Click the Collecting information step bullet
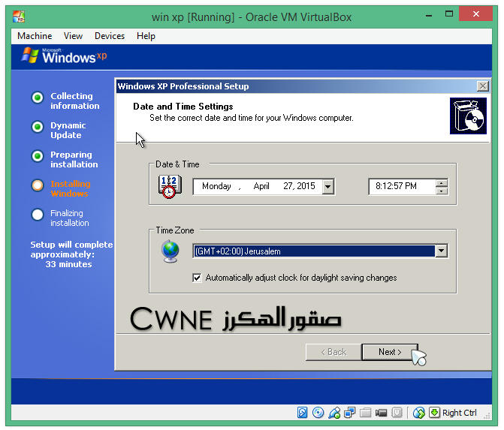The image size is (504, 430). [x=38, y=98]
